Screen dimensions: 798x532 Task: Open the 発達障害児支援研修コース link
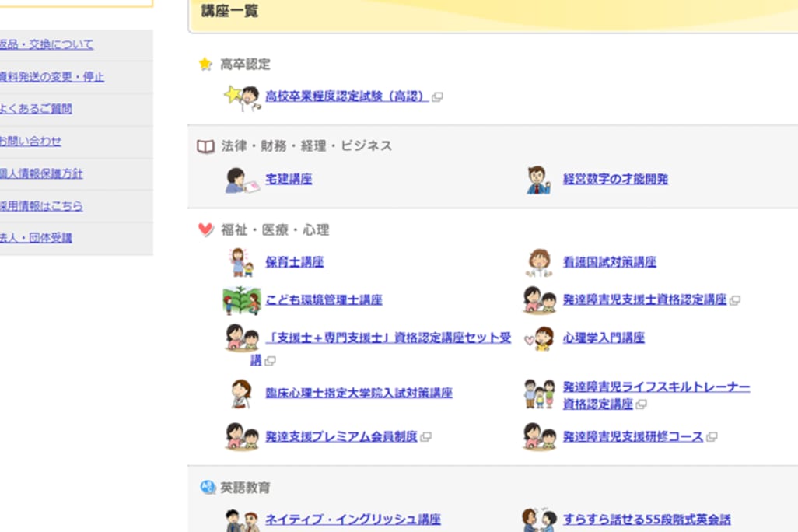[x=632, y=437]
